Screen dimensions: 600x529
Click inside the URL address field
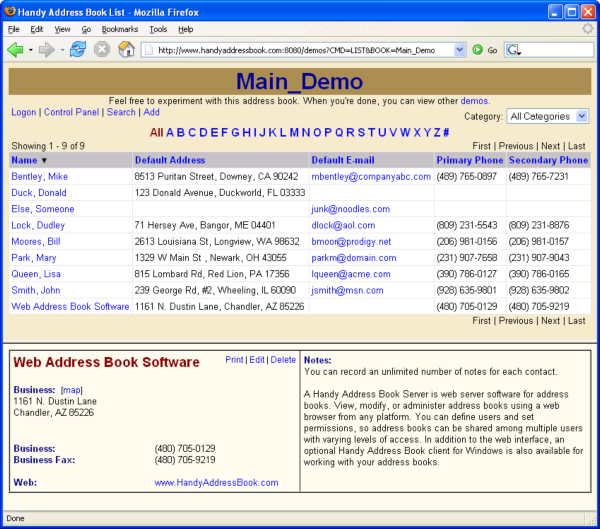tap(300, 49)
